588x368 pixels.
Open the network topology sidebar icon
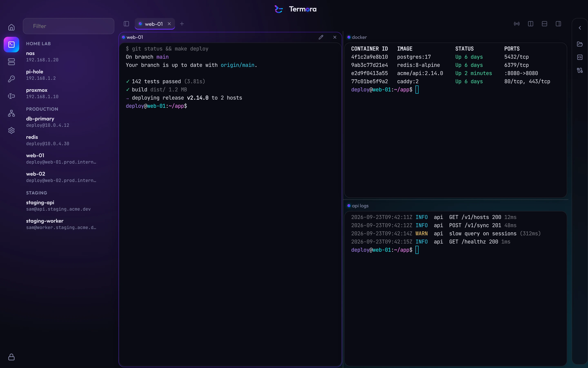11,113
